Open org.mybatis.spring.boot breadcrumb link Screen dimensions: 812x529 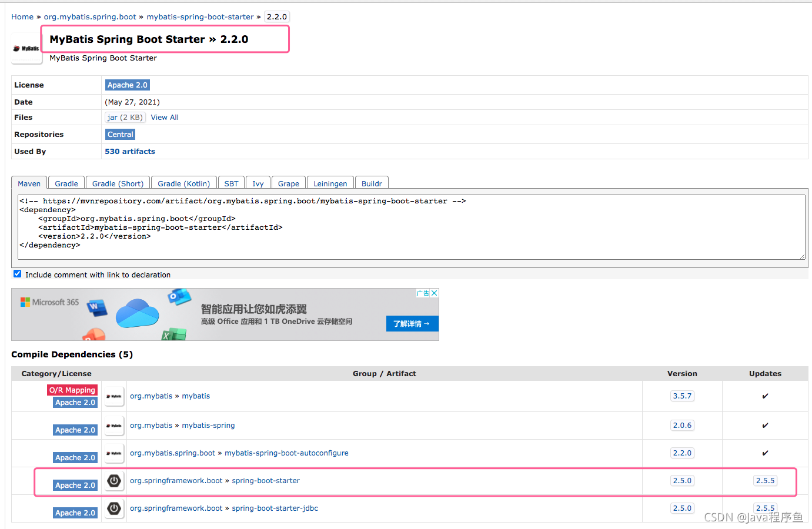coord(90,17)
